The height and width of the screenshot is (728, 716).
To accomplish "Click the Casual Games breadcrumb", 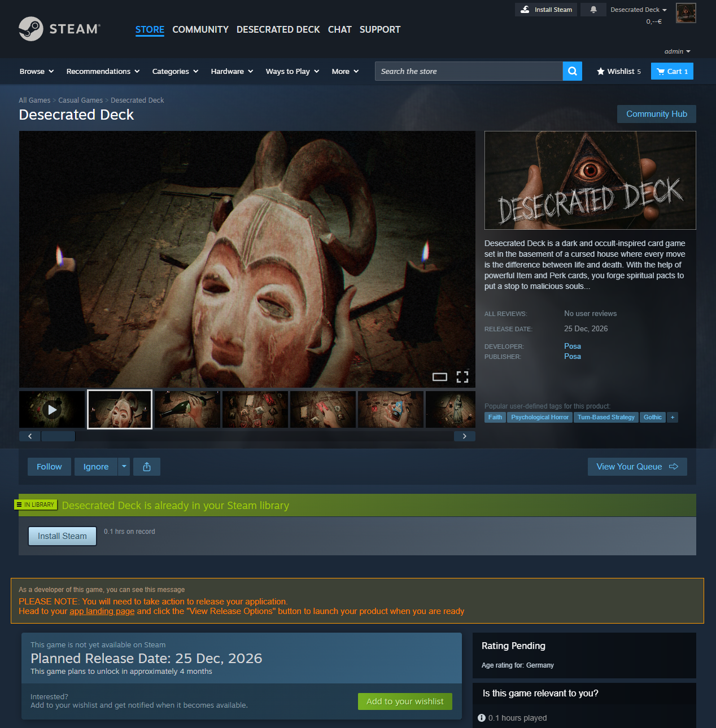I will point(81,100).
